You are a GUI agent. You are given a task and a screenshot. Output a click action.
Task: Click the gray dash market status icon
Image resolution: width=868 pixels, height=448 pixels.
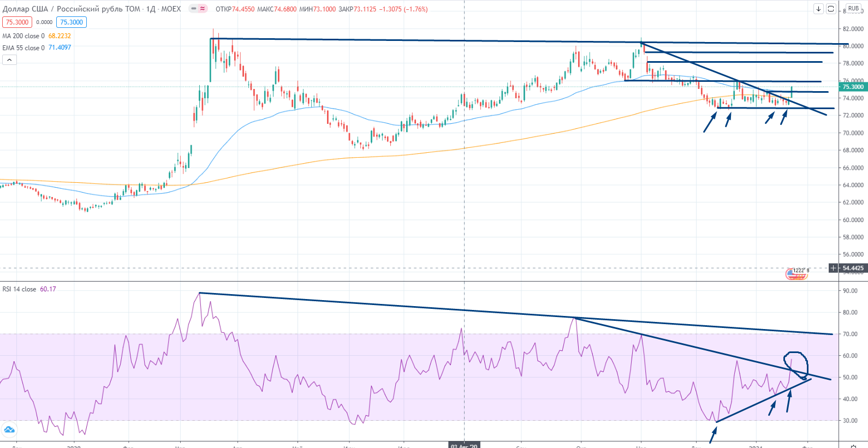point(194,9)
